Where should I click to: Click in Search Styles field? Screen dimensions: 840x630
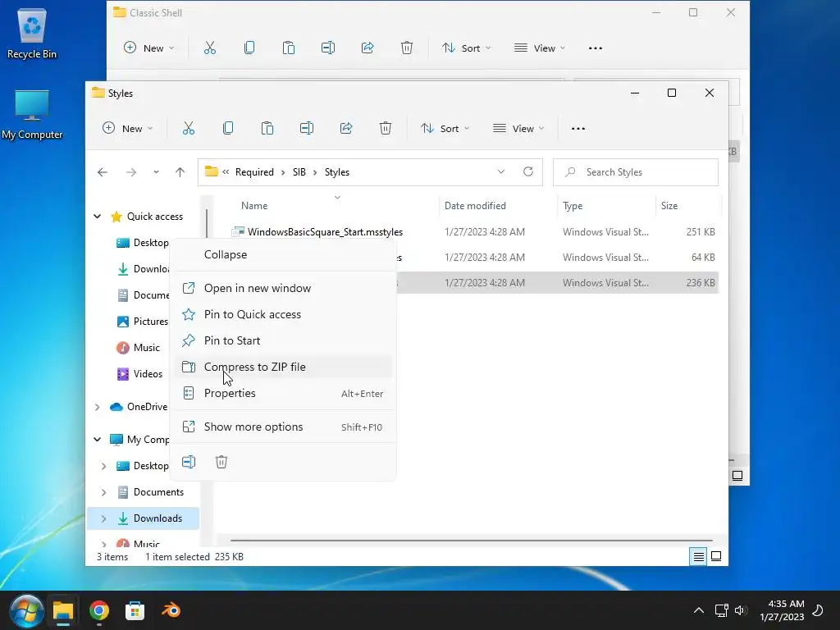tap(636, 172)
